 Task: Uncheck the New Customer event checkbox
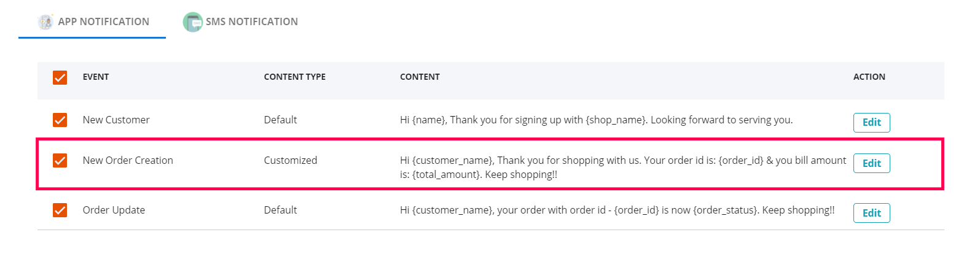pos(60,120)
